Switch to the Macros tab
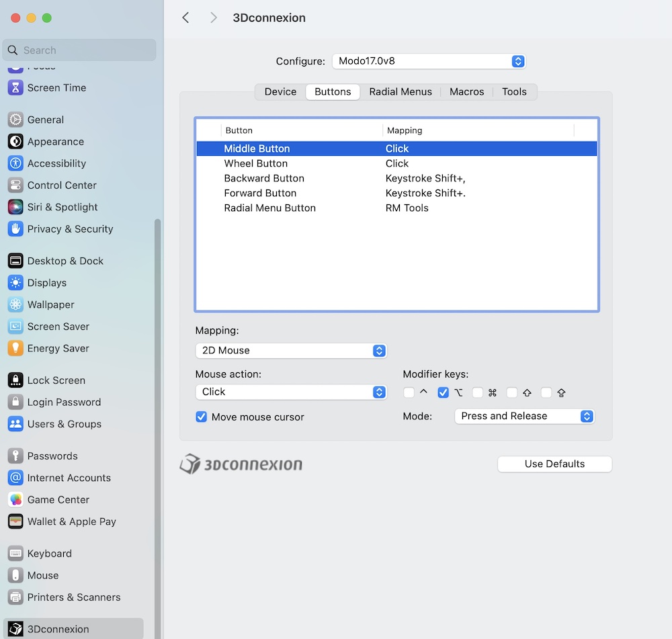Image resolution: width=672 pixels, height=639 pixels. [467, 91]
